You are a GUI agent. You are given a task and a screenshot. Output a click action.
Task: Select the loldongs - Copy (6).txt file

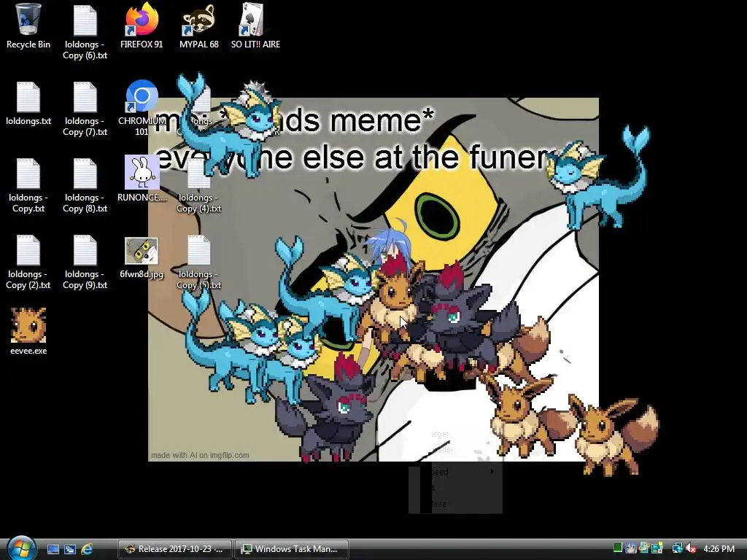pyautogui.click(x=85, y=31)
